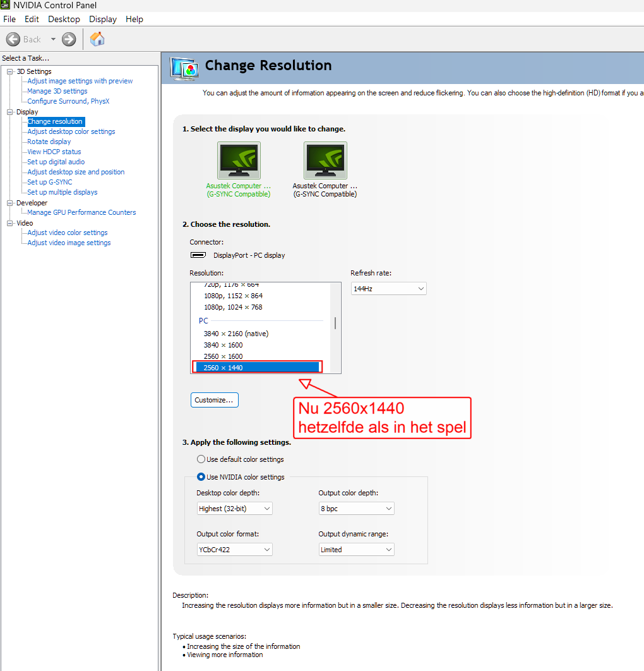This screenshot has width=644, height=671.
Task: Collapse the 3D Settings tree node
Action: [x=10, y=71]
